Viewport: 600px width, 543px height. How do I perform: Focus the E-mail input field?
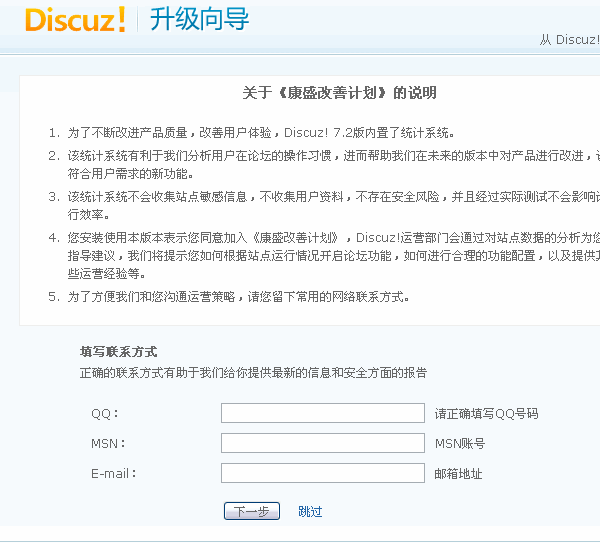(x=323, y=473)
